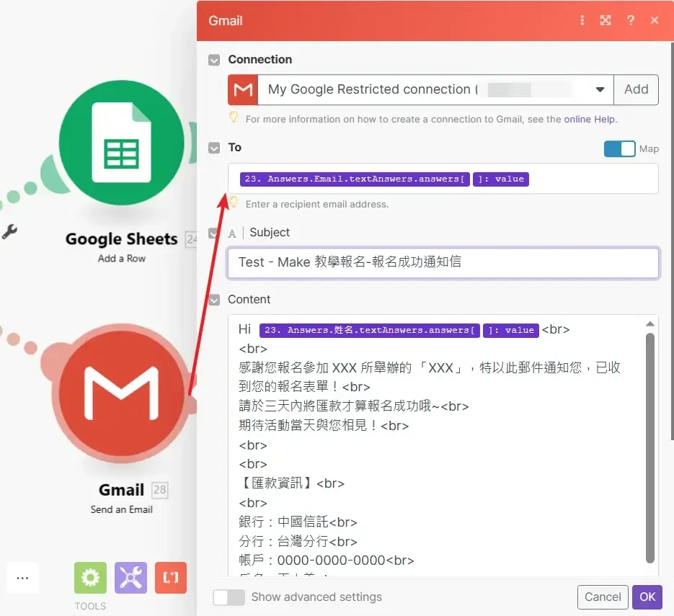Image resolution: width=674 pixels, height=616 pixels.
Task: Click the line '【匯款資訊】<br>' in Content
Action: pos(291,483)
